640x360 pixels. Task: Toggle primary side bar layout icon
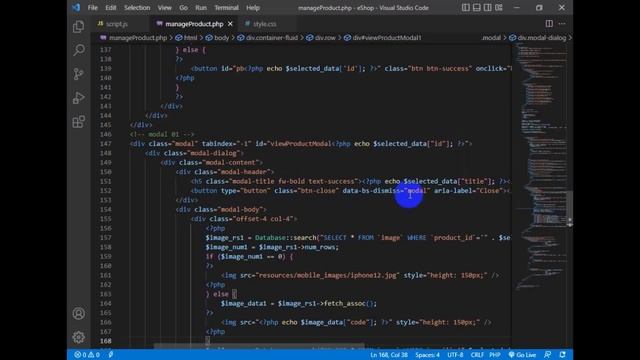pos(465,7)
